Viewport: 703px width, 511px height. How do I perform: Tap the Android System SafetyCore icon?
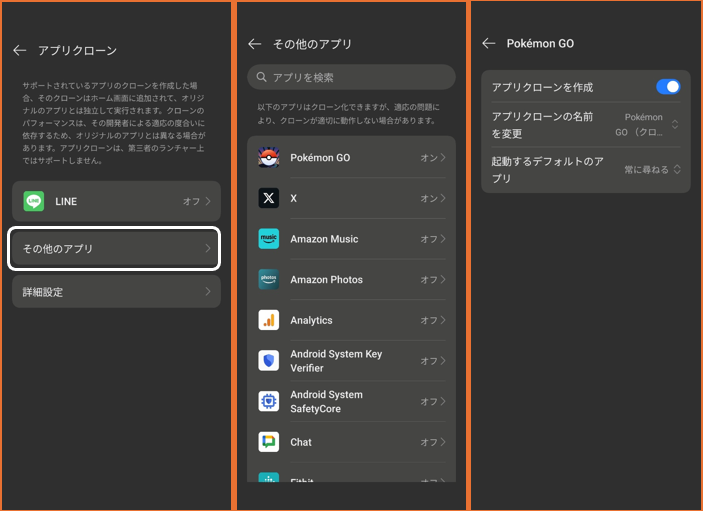pos(268,401)
